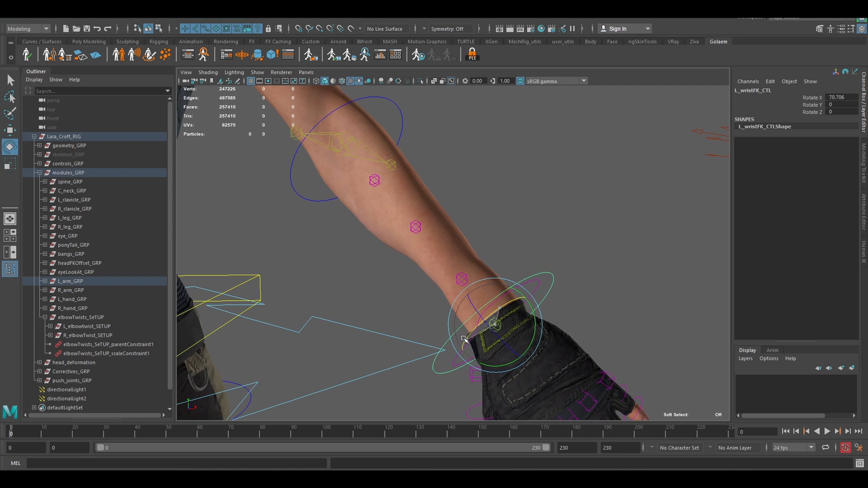Open a scene with the folder icon
This screenshot has width=868, height=488.
[76, 29]
